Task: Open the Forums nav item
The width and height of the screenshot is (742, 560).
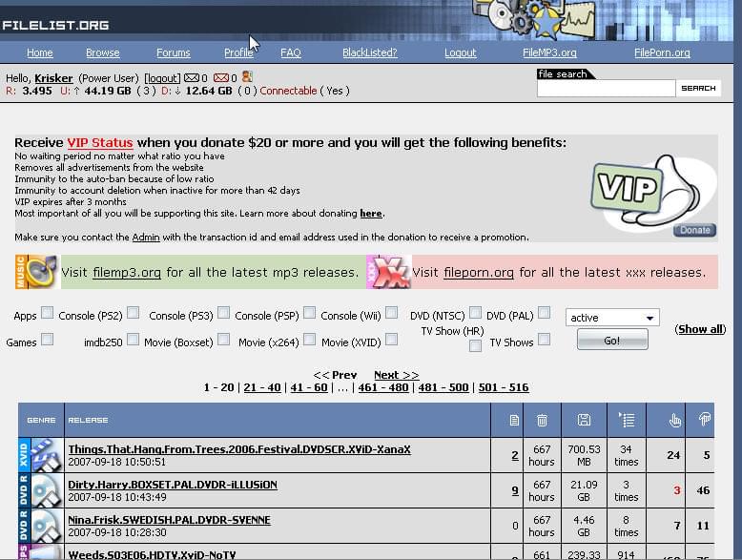Action: point(174,52)
